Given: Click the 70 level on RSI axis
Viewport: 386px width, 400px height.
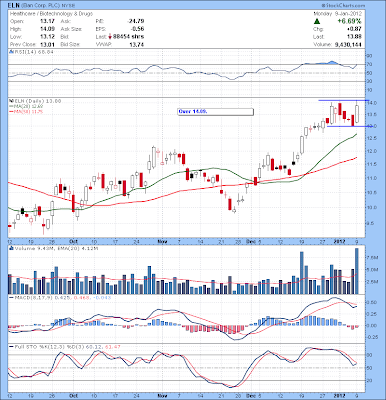Looking at the screenshot, I should coord(370,64).
